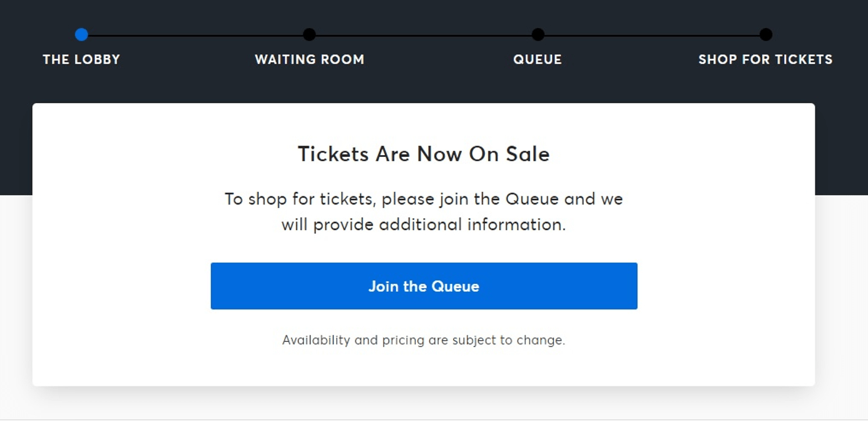The height and width of the screenshot is (422, 868).
Task: Click the Queue step progress dot
Action: point(537,35)
